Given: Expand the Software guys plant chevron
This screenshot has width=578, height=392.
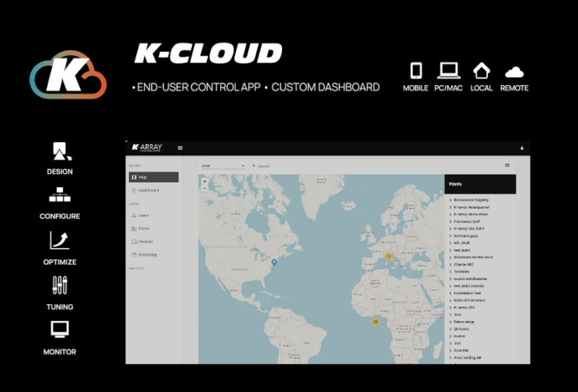Looking at the screenshot, I should pos(450,236).
